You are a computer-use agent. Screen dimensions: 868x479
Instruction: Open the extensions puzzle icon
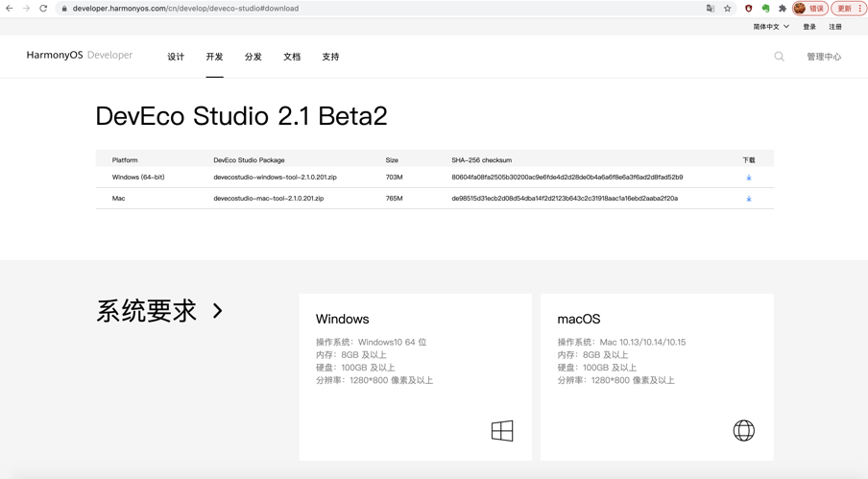[x=783, y=9]
